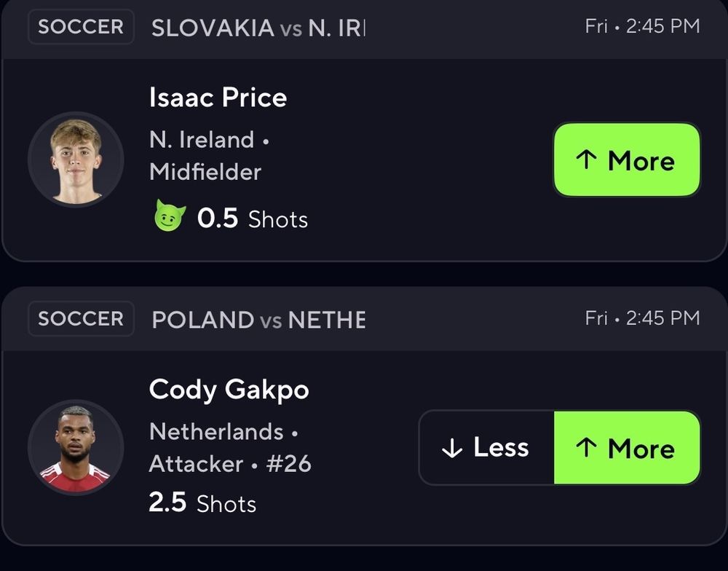728x571 pixels.
Task: Tap the green demon icon beside 0.5 Shots
Action: (x=170, y=218)
